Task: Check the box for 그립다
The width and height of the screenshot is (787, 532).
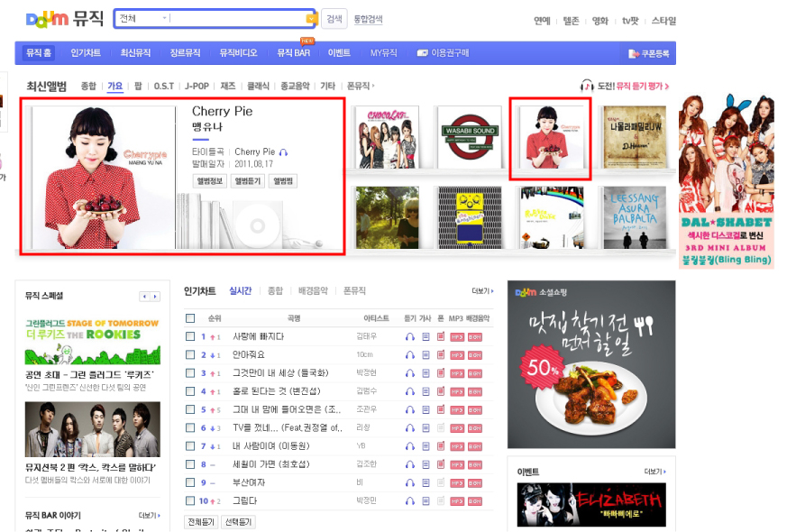Action: [190, 500]
